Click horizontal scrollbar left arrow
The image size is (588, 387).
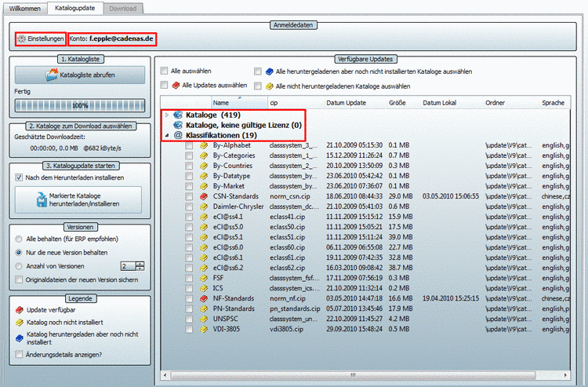click(x=165, y=375)
